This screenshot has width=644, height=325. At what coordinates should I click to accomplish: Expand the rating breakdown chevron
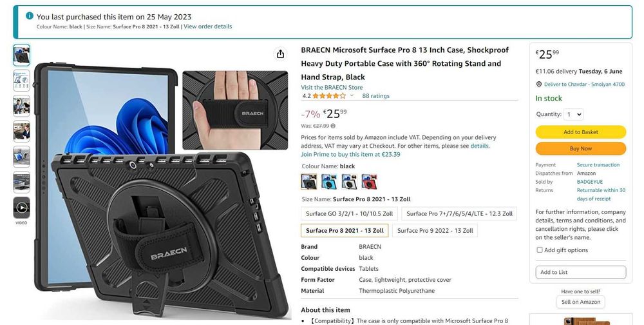352,95
